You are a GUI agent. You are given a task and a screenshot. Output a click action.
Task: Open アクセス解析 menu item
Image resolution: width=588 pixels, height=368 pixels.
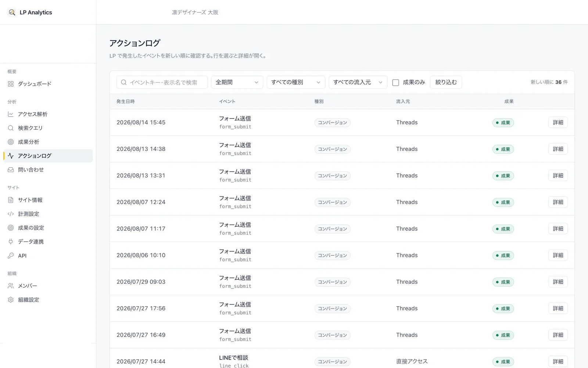click(48, 114)
